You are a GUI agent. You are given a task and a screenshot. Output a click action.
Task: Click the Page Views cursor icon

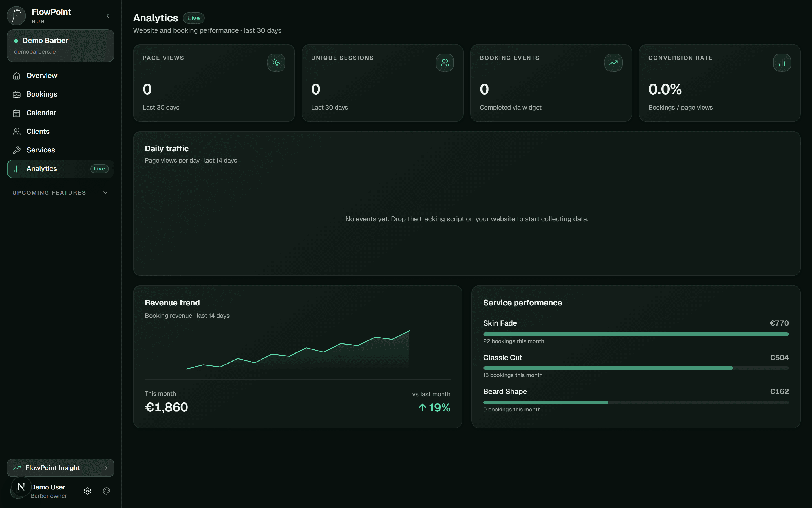point(276,62)
